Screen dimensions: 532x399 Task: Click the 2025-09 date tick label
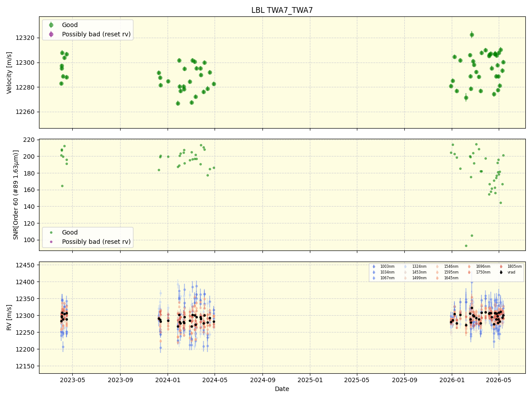pos(404,380)
